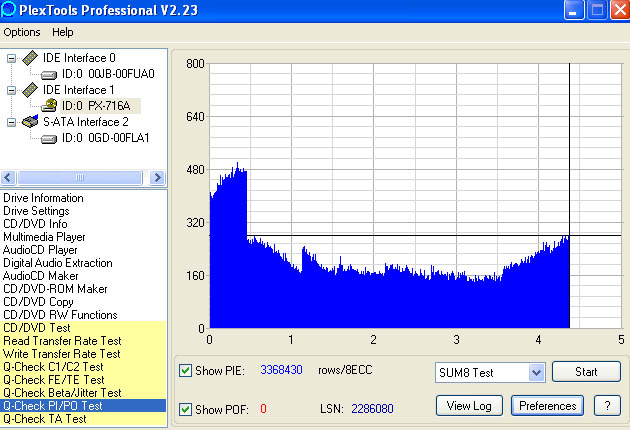Toggle the Show POF checkbox

coord(185,410)
